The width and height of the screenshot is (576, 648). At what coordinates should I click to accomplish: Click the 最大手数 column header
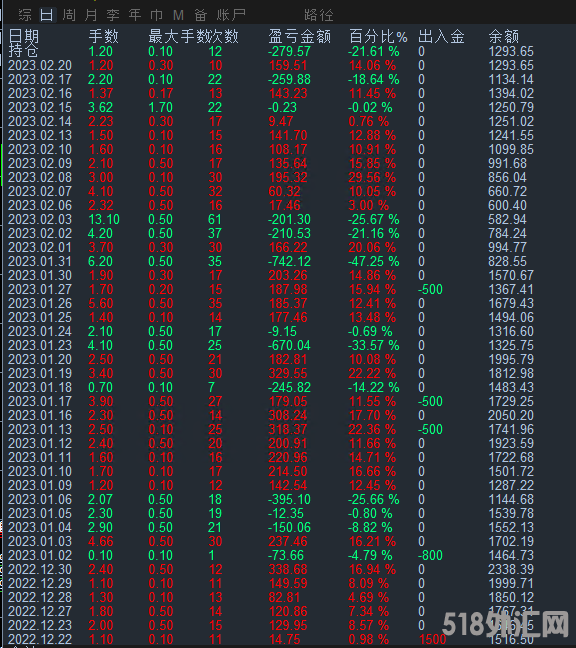pyautogui.click(x=178, y=36)
